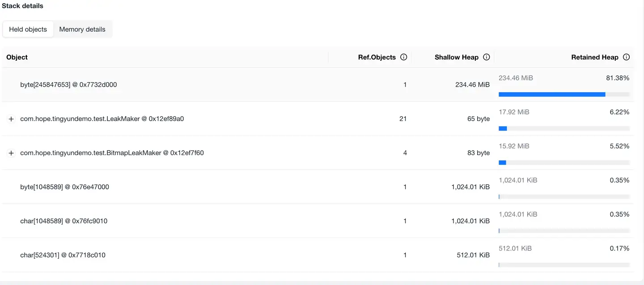Image resolution: width=644 pixels, height=285 pixels.
Task: Click the 81.38% retained heap bar
Action: click(x=563, y=94)
